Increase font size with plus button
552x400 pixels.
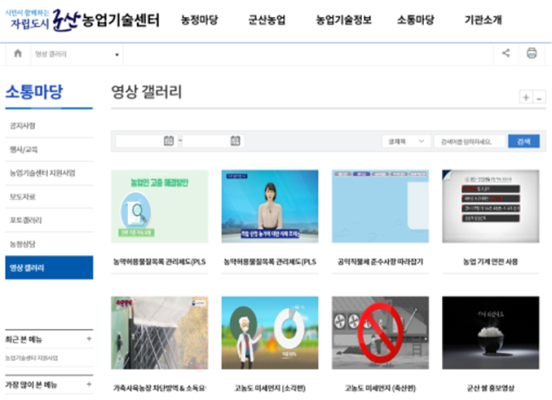click(x=526, y=97)
